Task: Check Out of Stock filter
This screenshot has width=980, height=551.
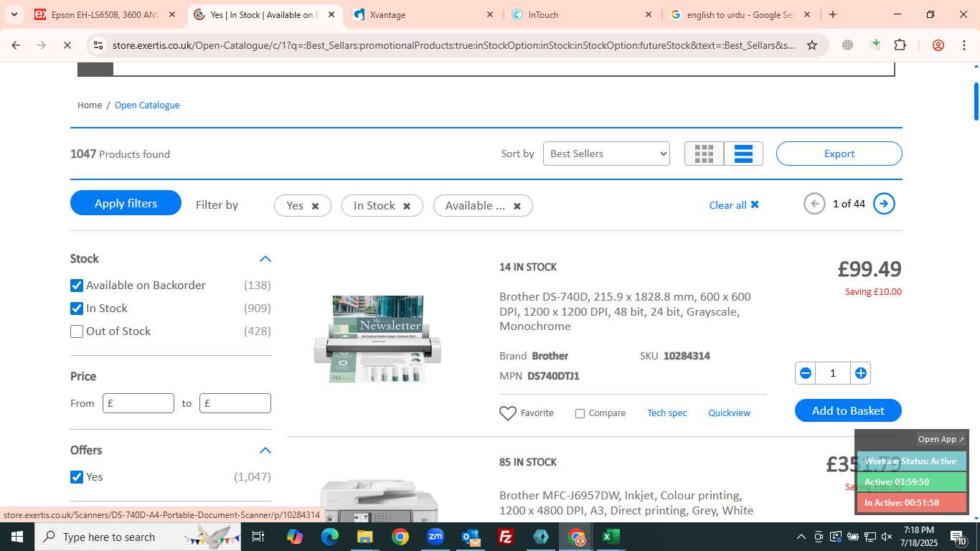Action: (77, 331)
